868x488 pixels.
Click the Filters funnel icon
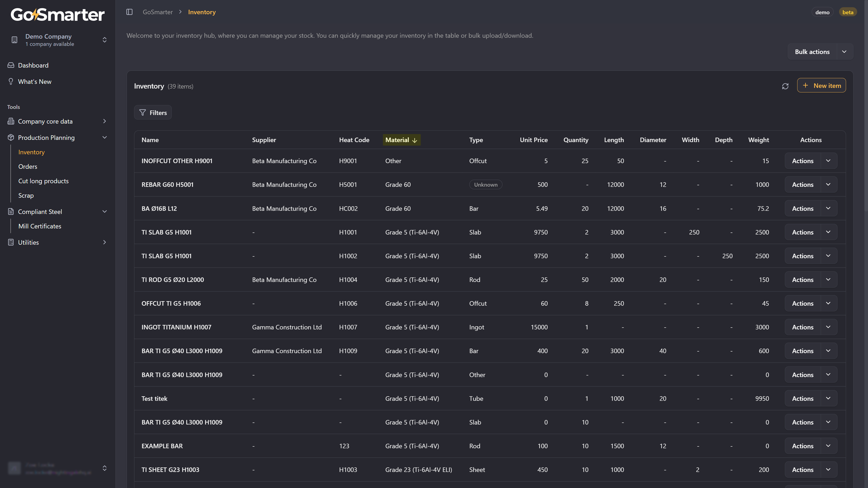143,113
